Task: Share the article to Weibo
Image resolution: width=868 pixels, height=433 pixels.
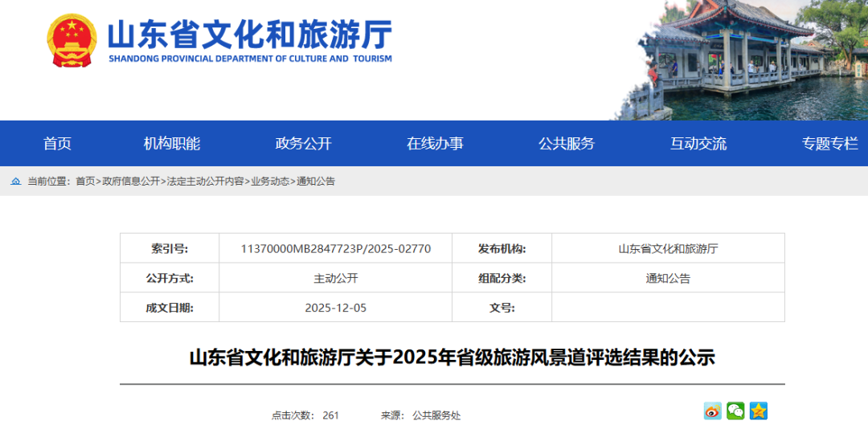Action: (x=712, y=411)
